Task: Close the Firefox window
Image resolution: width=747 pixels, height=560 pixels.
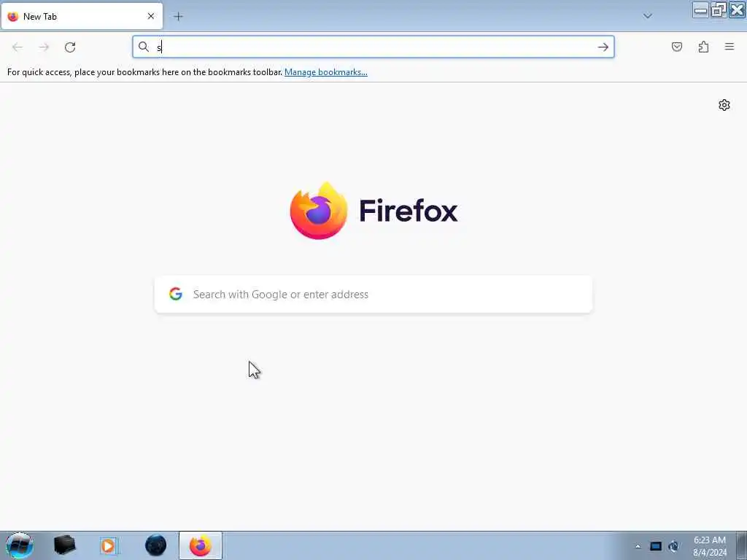Action: click(737, 9)
